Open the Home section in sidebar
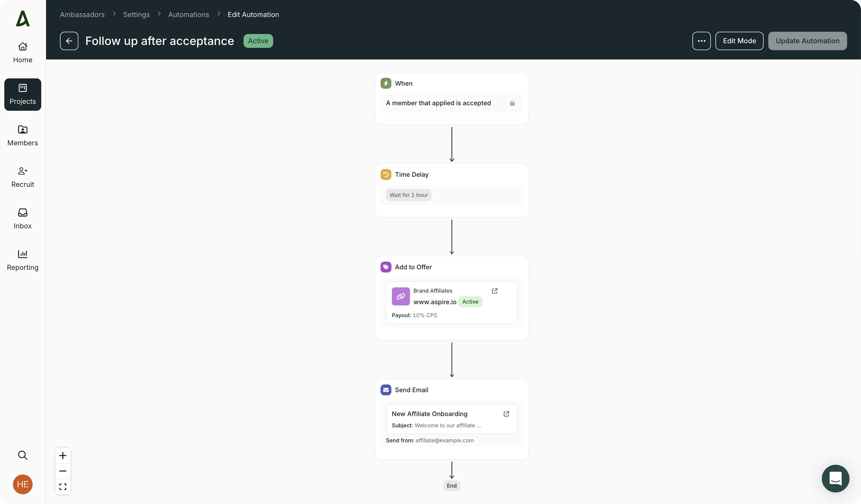861x504 pixels. 23,53
